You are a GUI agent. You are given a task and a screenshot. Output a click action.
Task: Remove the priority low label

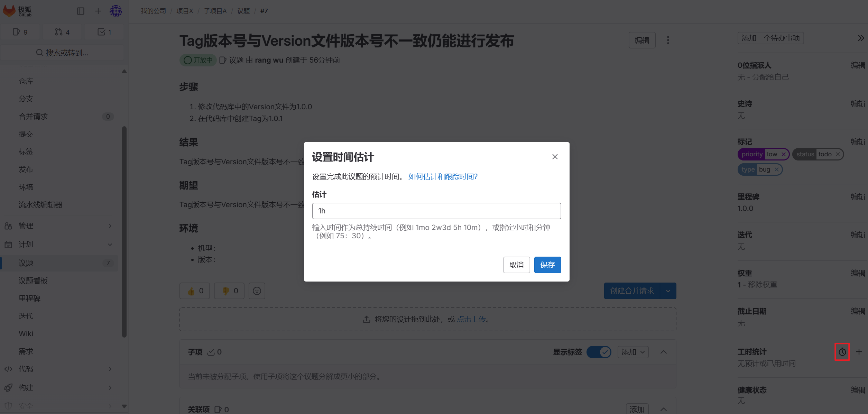tap(783, 154)
